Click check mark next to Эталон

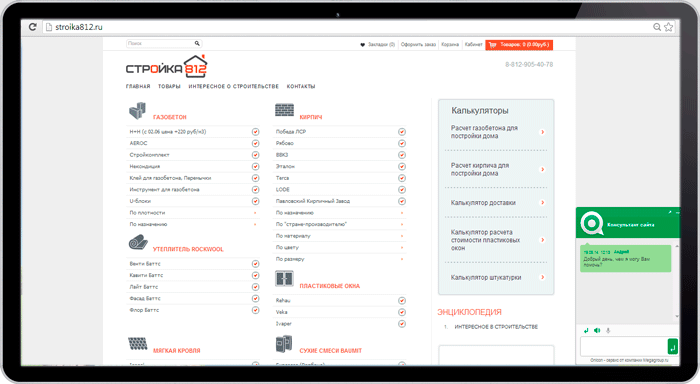pos(402,167)
